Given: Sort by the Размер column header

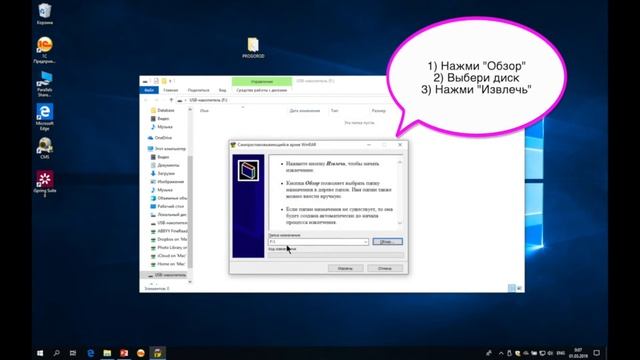Looking at the screenshot, I should point(378,111).
